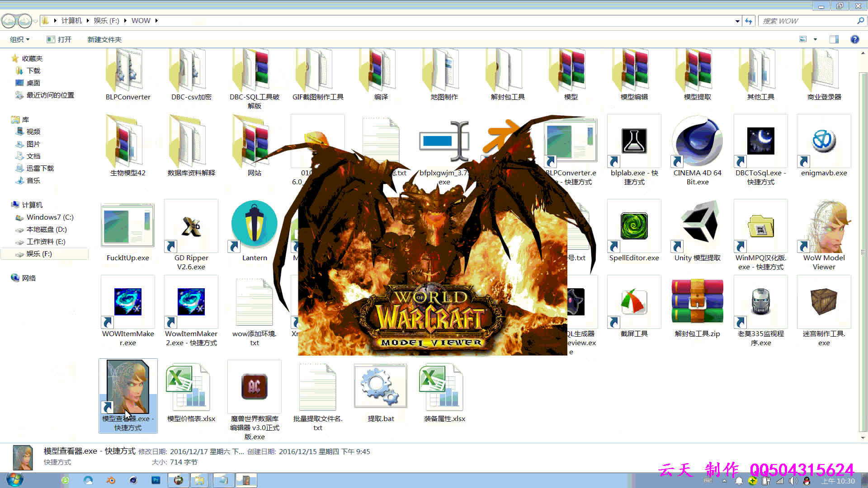Select the SpellEditor.exe icon
Image resolution: width=868 pixels, height=488 pixels.
coord(634,226)
